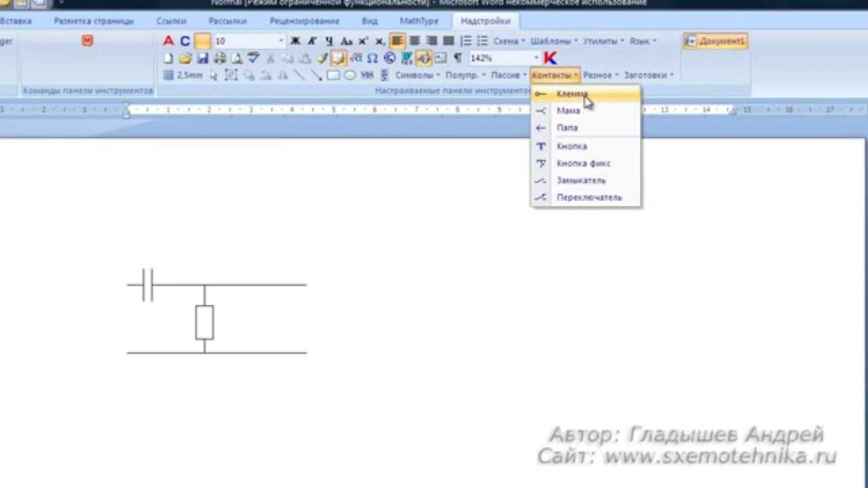This screenshot has height=488, width=868.
Task: Click the orange color swatch
Action: (202, 41)
